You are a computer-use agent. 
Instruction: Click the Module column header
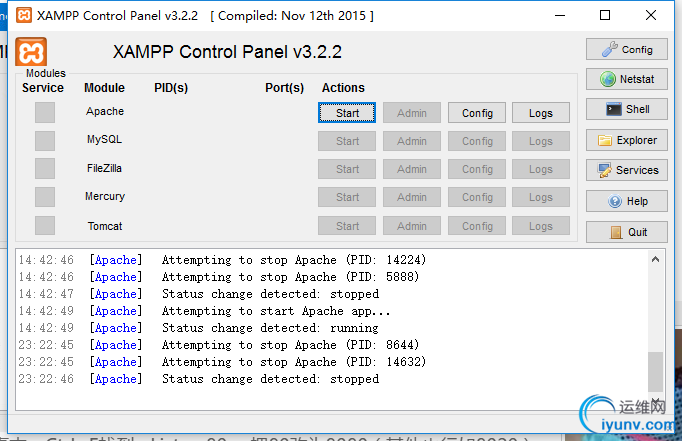(x=104, y=88)
